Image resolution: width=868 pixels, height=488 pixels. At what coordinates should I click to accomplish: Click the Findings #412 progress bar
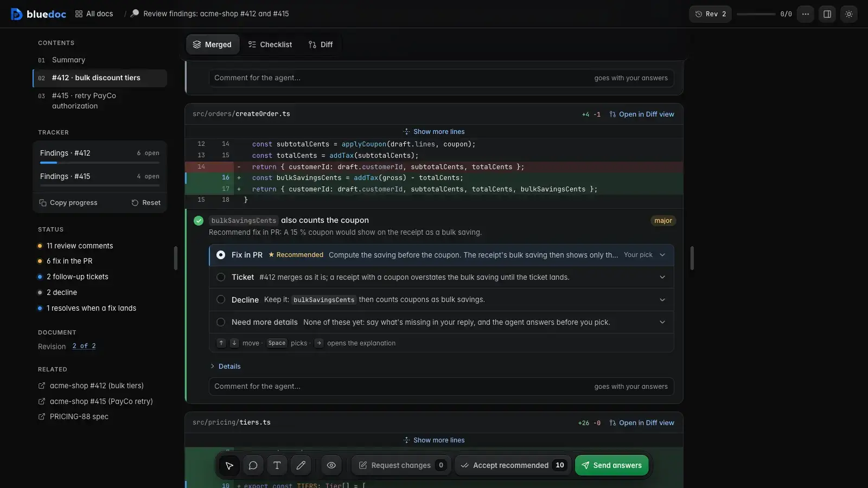click(100, 163)
